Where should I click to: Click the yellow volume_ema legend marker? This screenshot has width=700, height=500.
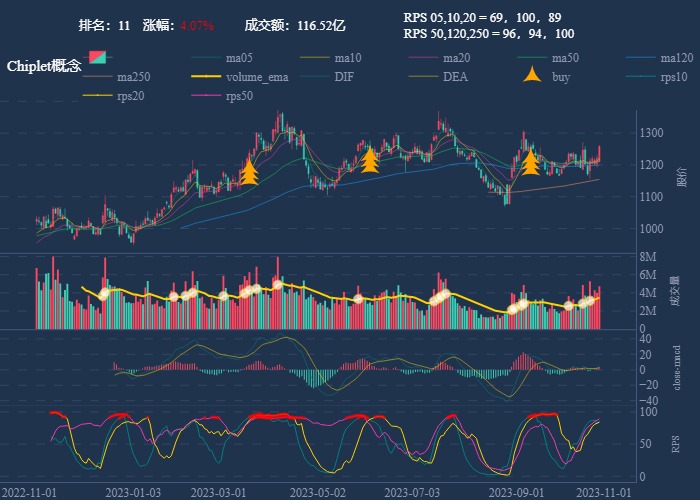206,77
